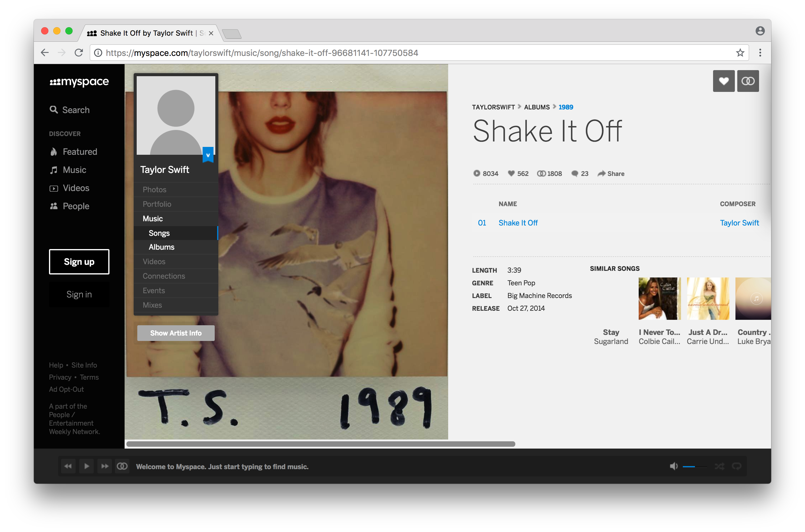Click the search icon in left sidebar
Screen dimensions: 805x532
tap(55, 110)
